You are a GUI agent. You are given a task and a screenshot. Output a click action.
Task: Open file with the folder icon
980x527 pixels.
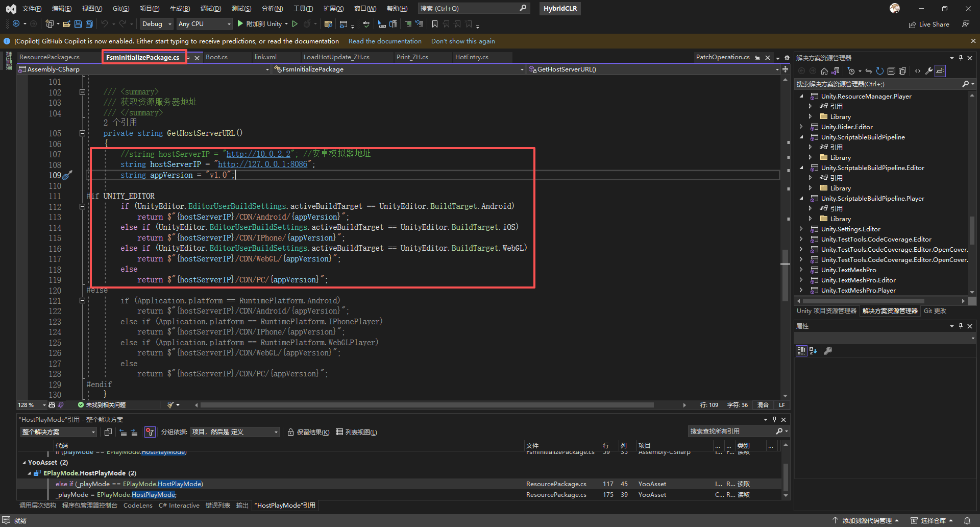67,24
